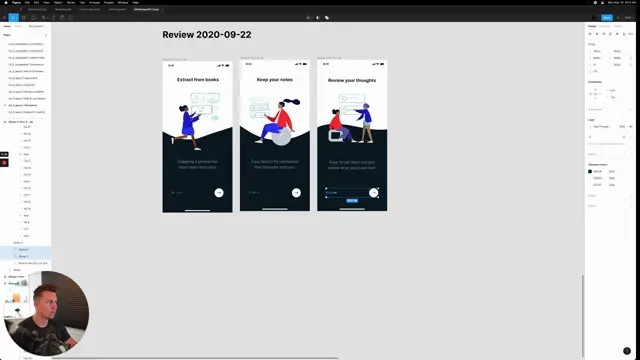The height and width of the screenshot is (360, 640).
Task: Toggle layer visibility eye in Layer section
Action: (x=631, y=127)
